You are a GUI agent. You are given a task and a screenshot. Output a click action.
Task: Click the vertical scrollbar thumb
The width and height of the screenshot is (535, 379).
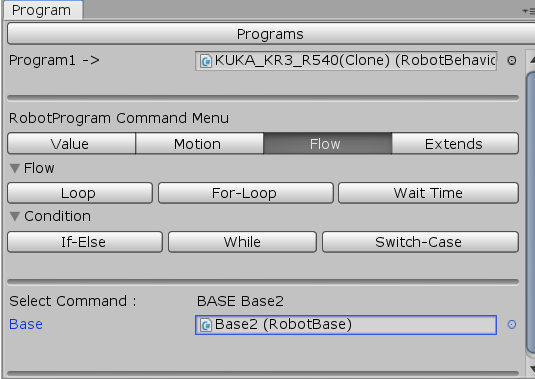click(x=531, y=214)
